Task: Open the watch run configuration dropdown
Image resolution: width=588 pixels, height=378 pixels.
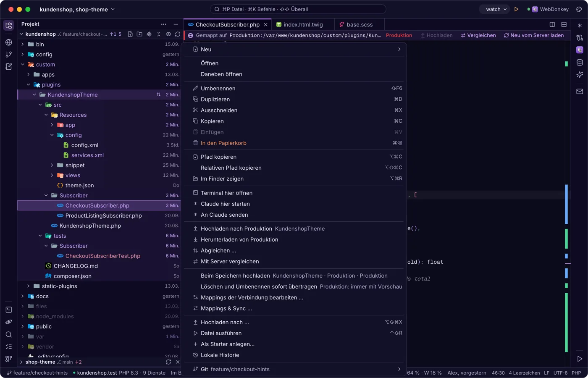Action: 494,9
